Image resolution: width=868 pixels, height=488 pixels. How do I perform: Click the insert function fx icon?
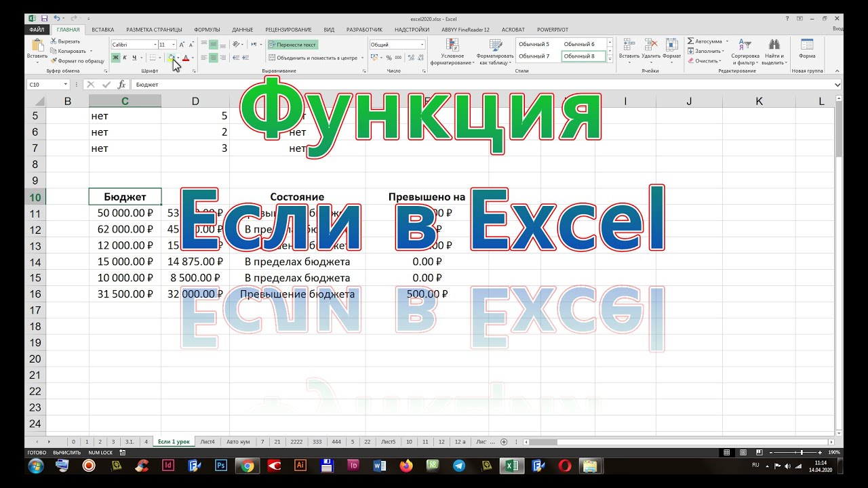pos(121,85)
